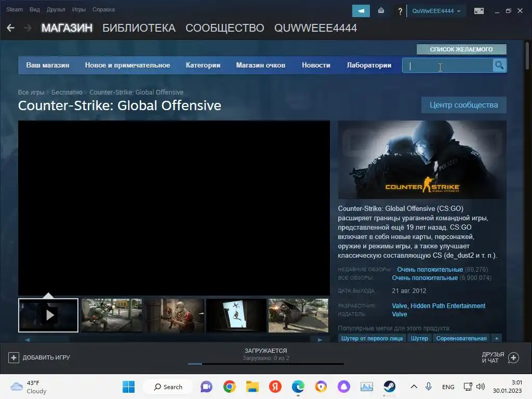
Task: Switch to the БИБЛИОТЕКА tab
Action: (139, 28)
